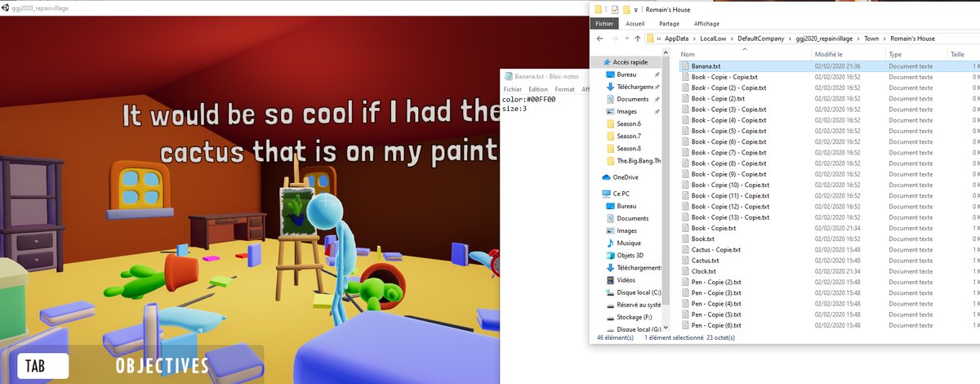Click the Back arrow in File Explorer
Screen dimensions: 980x384
tap(599, 38)
